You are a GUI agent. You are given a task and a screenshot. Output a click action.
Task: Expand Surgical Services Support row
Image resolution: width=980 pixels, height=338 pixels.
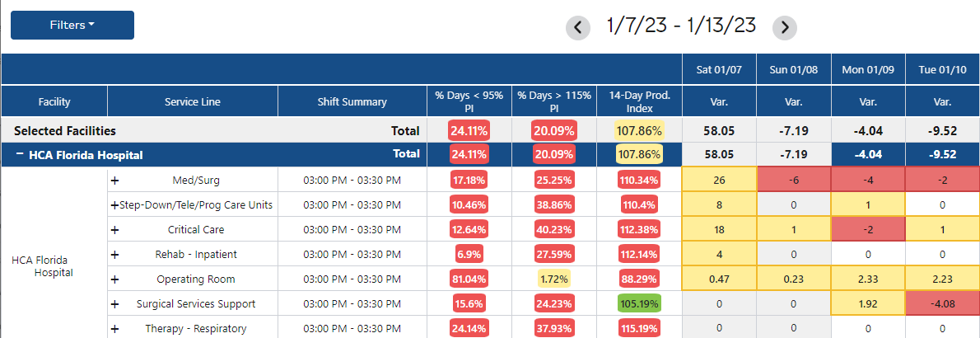click(115, 304)
